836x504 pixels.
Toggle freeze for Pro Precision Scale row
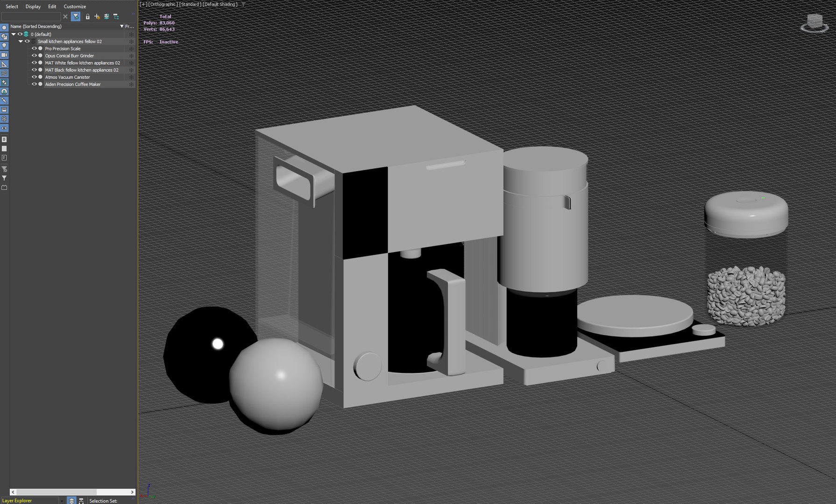click(131, 49)
